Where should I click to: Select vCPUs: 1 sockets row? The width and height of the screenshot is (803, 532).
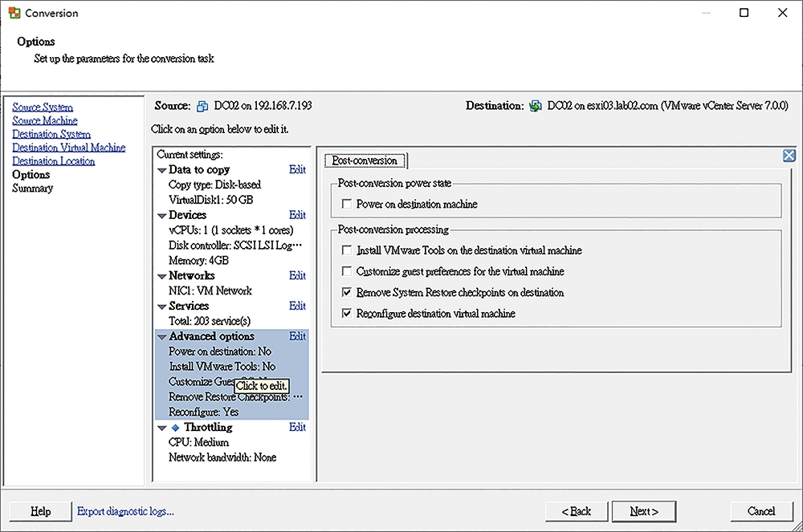click(231, 230)
